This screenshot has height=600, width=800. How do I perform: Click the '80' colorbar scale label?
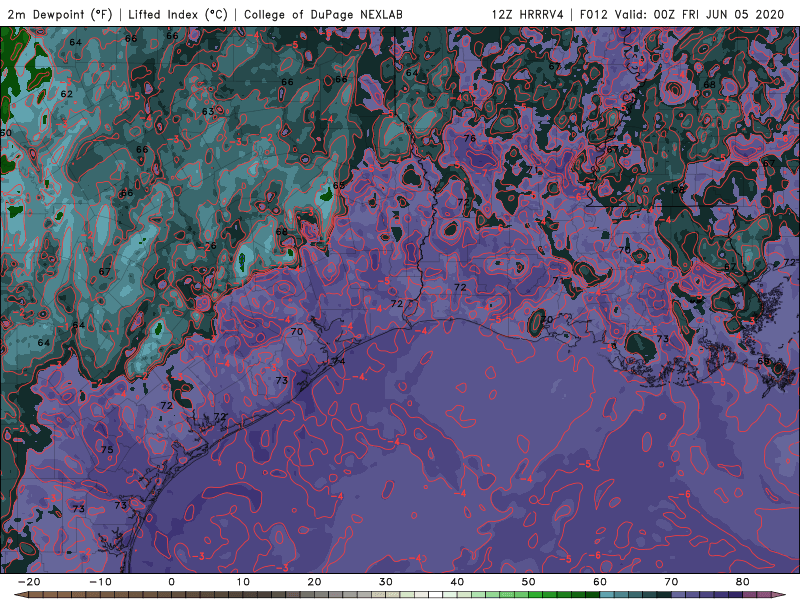(x=743, y=582)
